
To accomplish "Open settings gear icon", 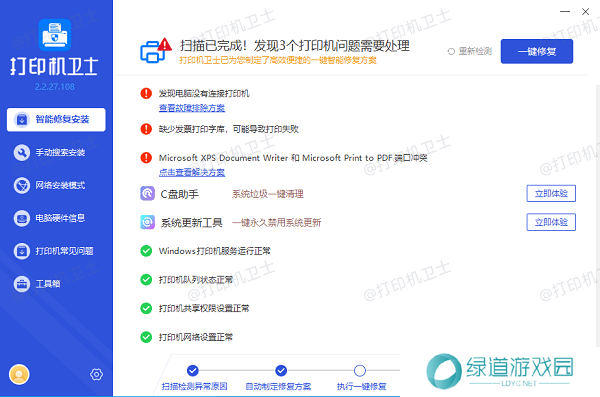I will coord(96,374).
